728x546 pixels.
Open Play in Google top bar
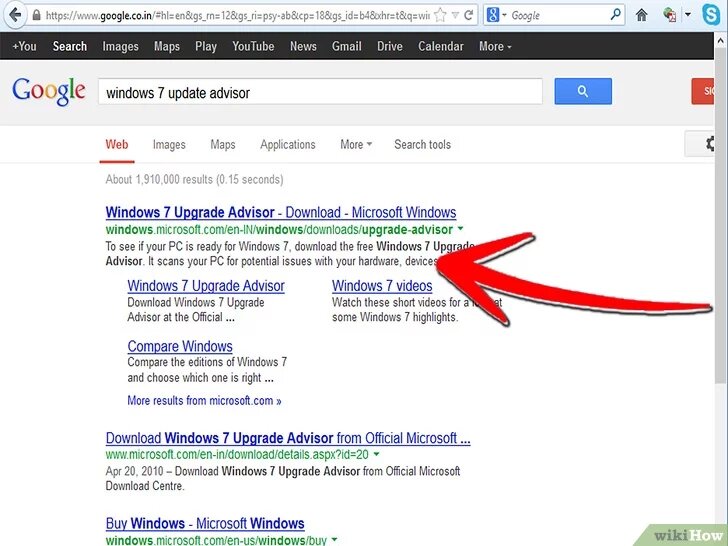206,46
